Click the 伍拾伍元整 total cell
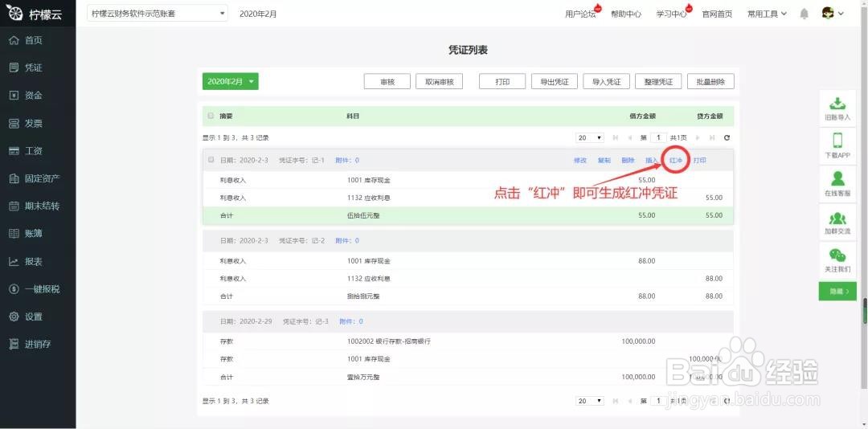Screen dimensions: 868x429 coord(363,215)
